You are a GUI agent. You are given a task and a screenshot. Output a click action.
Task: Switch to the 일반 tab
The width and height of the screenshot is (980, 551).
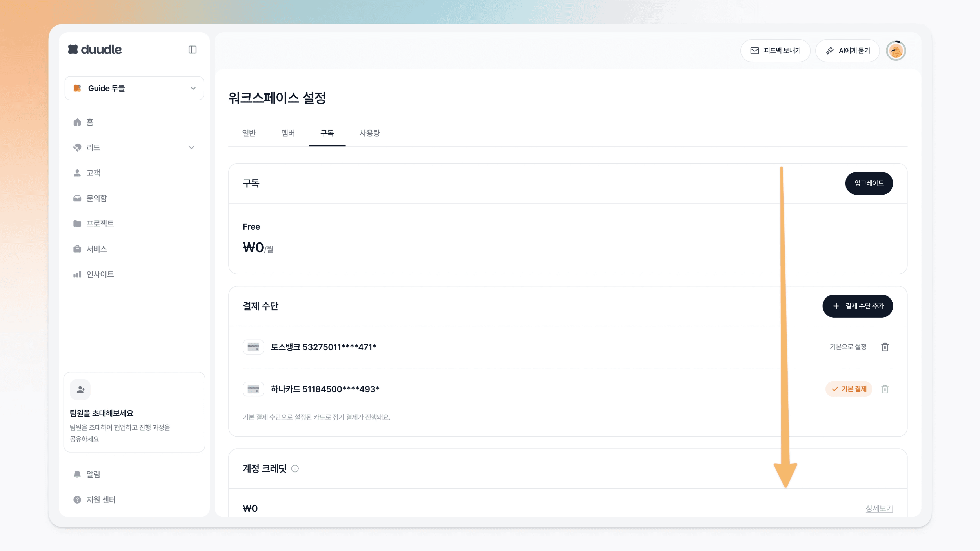point(249,133)
